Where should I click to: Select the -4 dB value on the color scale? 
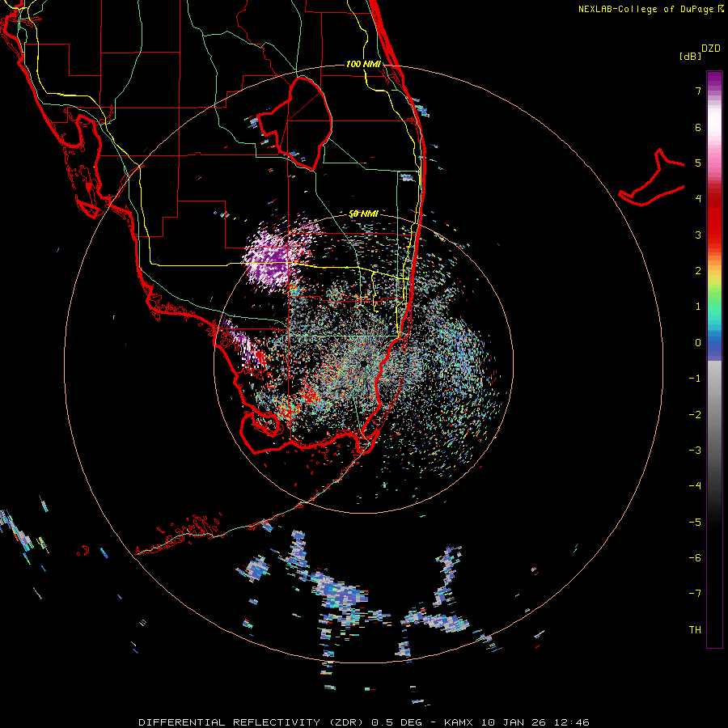click(x=695, y=486)
